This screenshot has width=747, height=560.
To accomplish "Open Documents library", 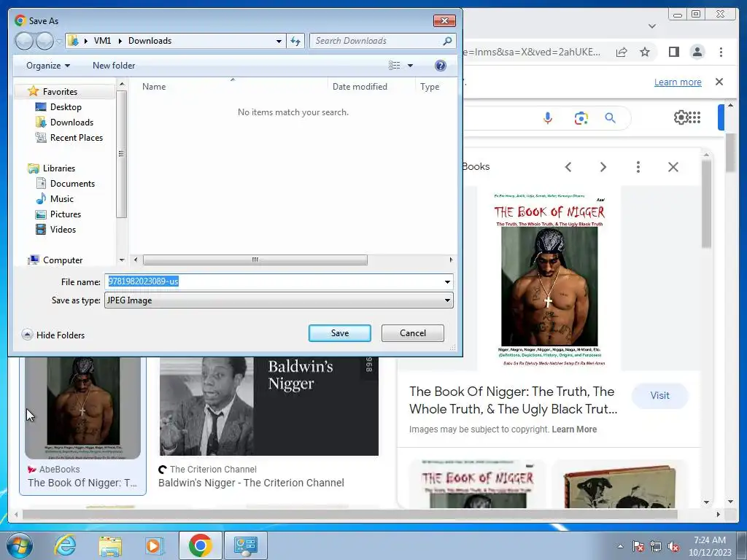I will pyautogui.click(x=72, y=183).
